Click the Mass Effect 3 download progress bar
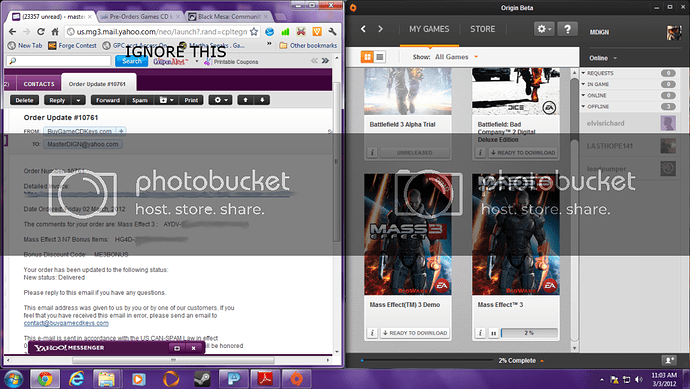Viewport: 690px width, 389px height. 529,333
